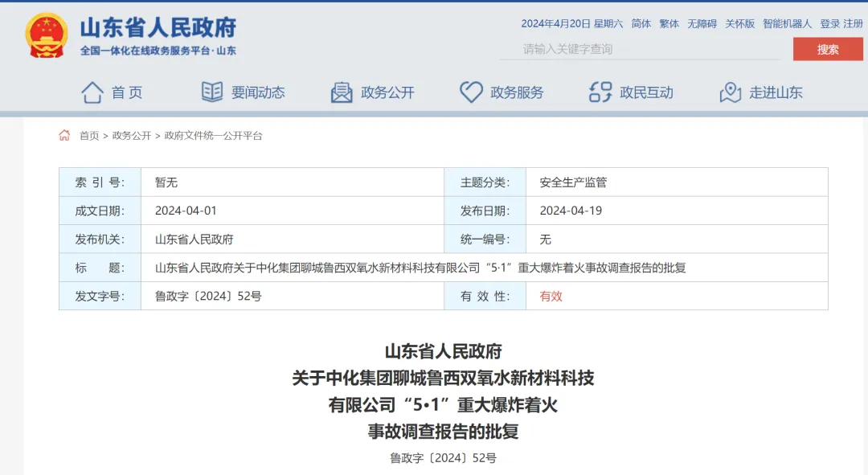Click the 主题分类 value 安全生产监管
Viewport: 868px width, 475px height.
(x=573, y=182)
